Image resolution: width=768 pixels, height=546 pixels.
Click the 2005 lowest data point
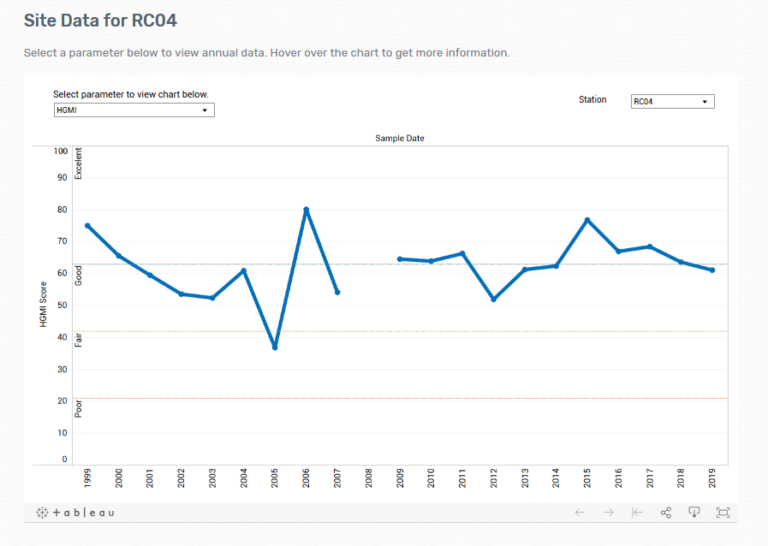(x=275, y=347)
